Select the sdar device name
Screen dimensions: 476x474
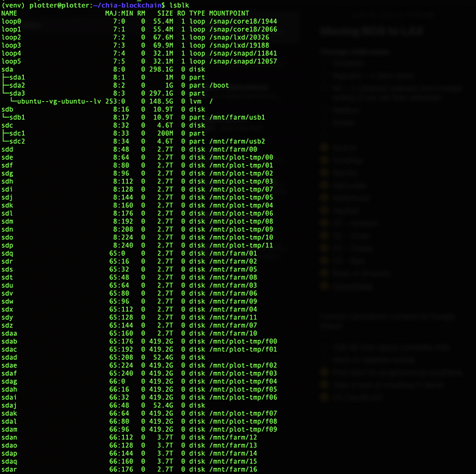9,469
